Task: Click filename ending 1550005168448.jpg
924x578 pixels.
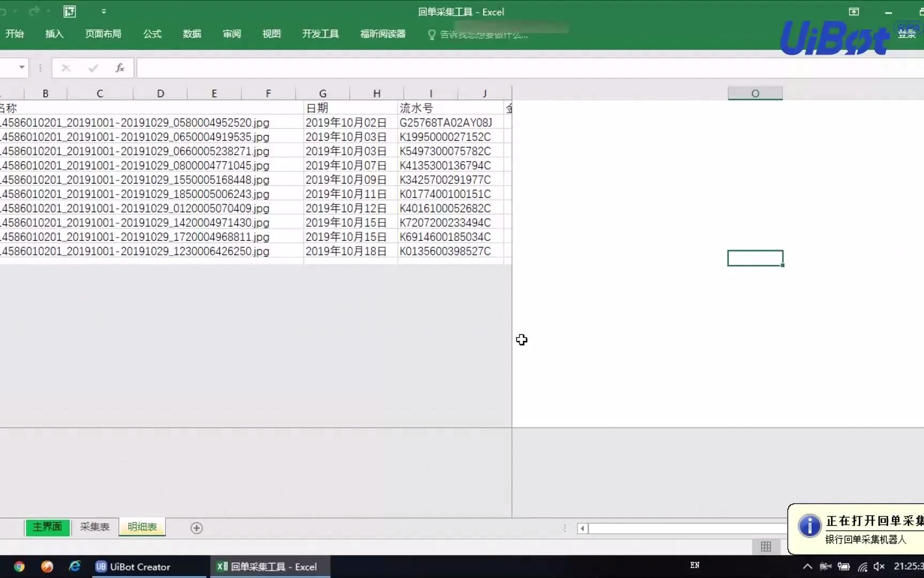Action: click(135, 180)
